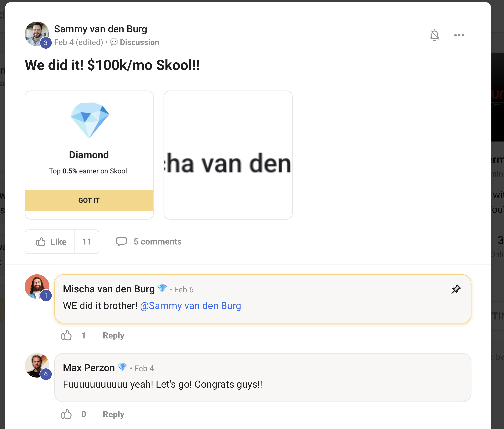Open the second attached image thumbnail
The image size is (504, 429).
(228, 155)
